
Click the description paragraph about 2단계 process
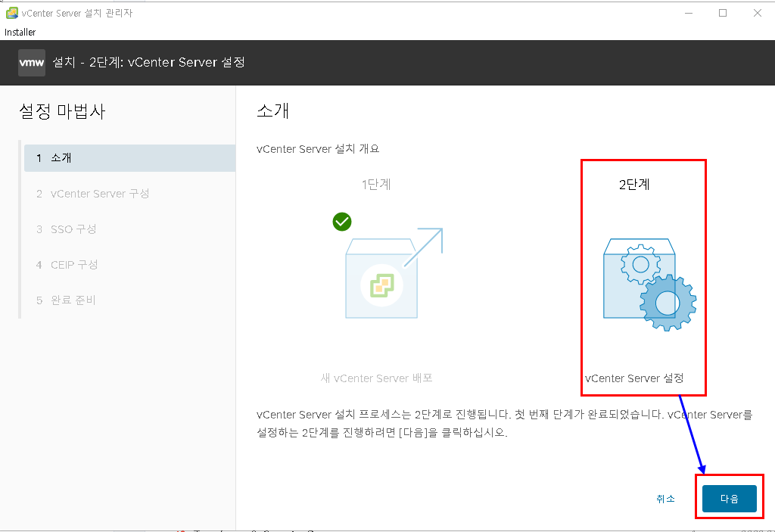point(504,424)
